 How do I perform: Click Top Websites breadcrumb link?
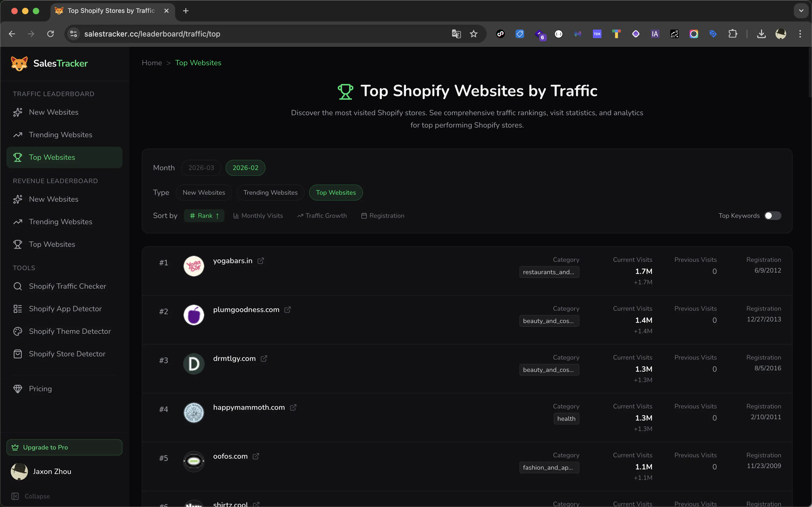click(198, 63)
